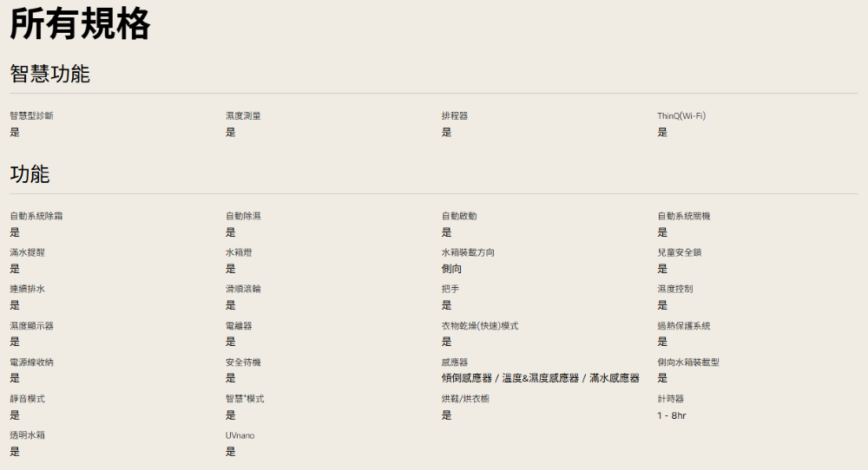The width and height of the screenshot is (868, 470).
Task: Click the 智慧型診斷 spec label
Action: coord(31,116)
